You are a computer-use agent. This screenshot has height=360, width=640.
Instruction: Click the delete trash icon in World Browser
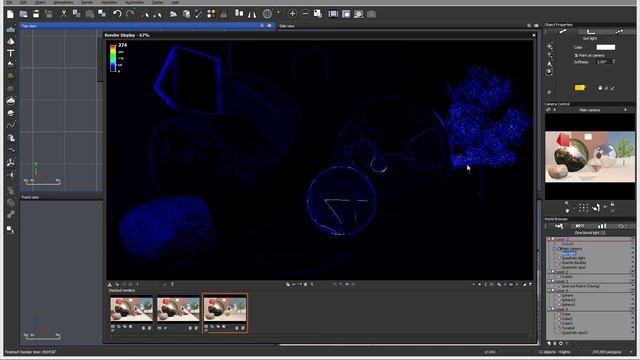[555, 343]
